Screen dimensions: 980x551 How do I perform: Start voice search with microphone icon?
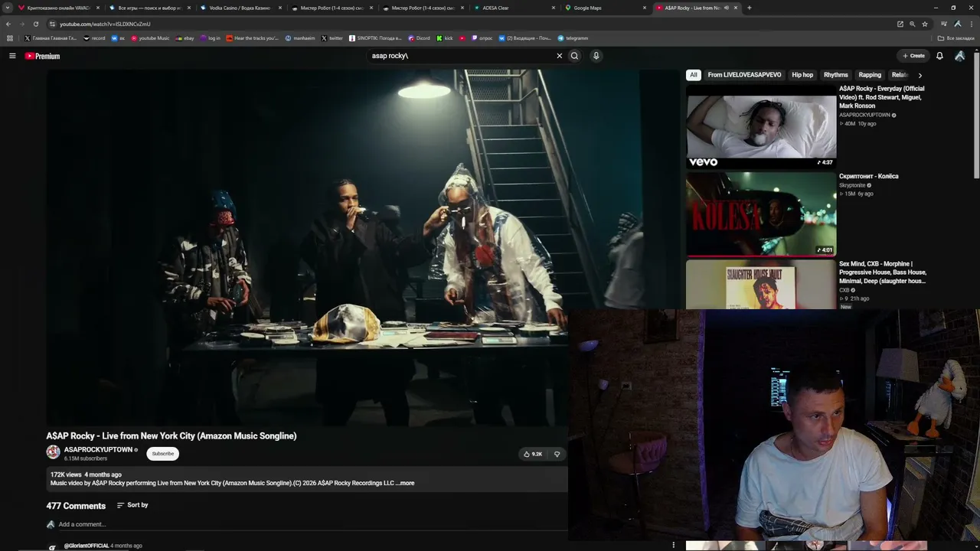(x=596, y=56)
